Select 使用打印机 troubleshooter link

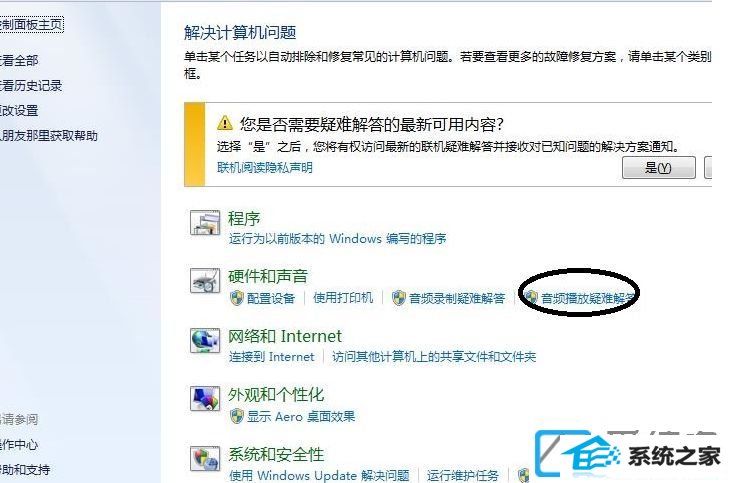(343, 298)
